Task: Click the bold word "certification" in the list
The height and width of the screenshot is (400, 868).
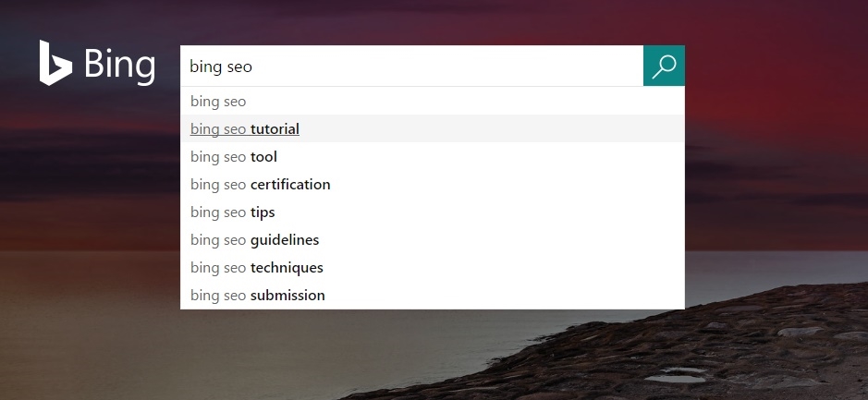Action: [x=290, y=184]
